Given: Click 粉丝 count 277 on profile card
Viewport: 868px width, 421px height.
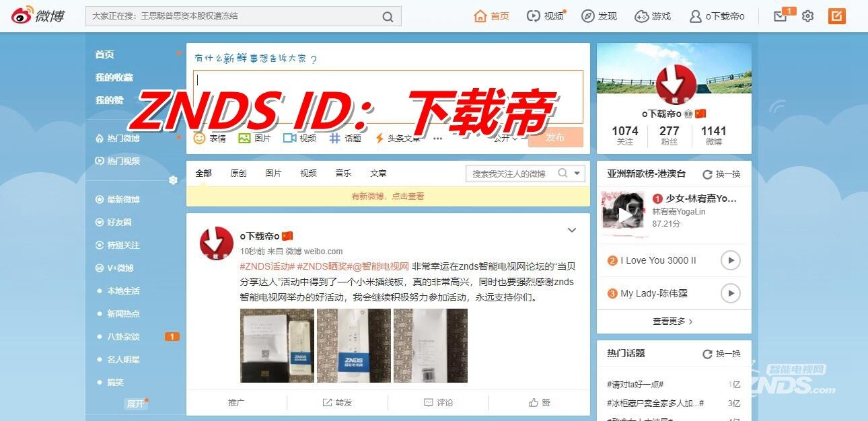Looking at the screenshot, I should [670, 135].
